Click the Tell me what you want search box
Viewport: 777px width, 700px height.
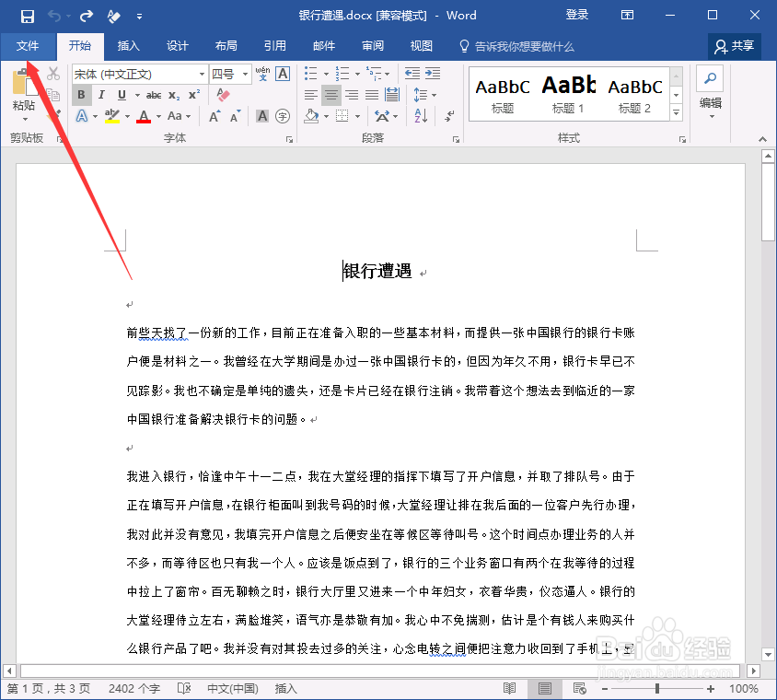click(x=517, y=47)
